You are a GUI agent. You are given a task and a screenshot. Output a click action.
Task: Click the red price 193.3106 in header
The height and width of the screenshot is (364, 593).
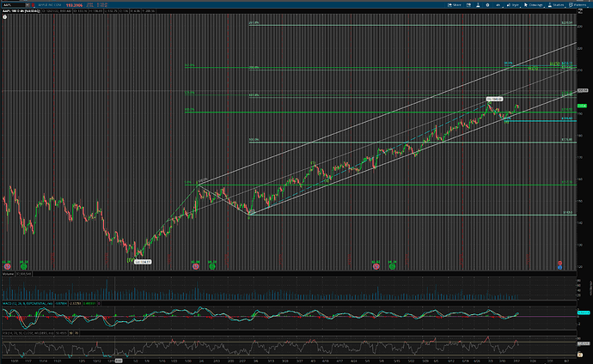pyautogui.click(x=74, y=5)
